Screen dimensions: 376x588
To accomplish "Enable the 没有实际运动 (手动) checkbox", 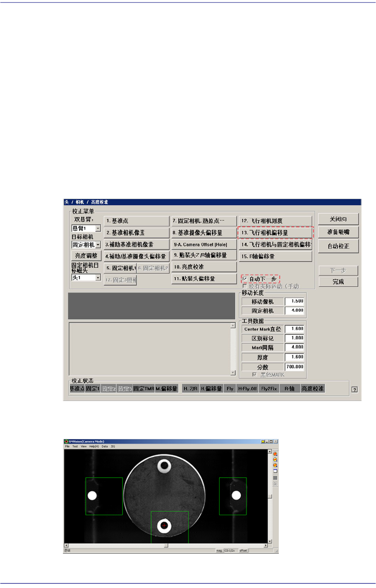I will click(245, 286).
